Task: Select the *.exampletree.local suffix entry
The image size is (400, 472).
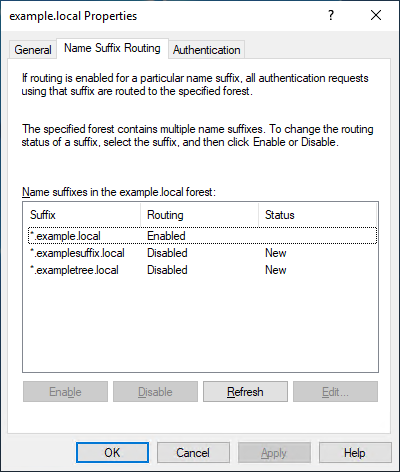Action: pos(74,270)
